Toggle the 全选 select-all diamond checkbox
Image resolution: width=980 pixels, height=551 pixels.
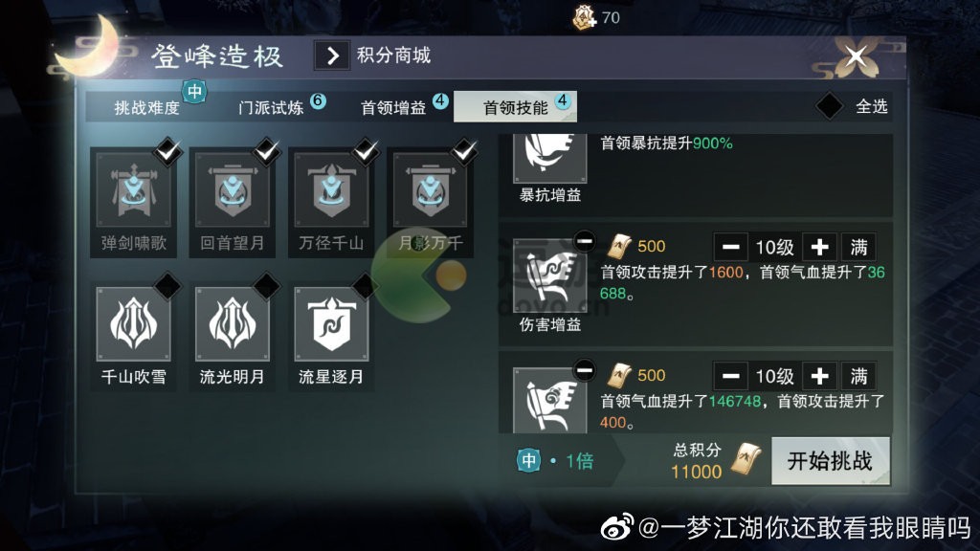pos(830,106)
